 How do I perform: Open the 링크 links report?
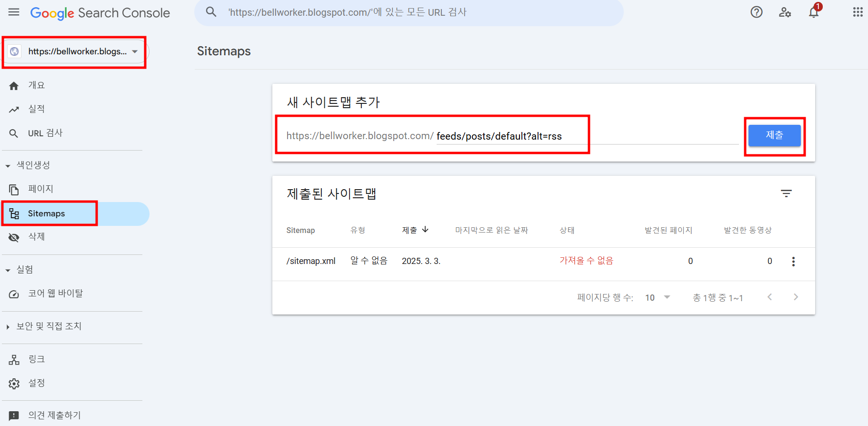pyautogui.click(x=36, y=359)
